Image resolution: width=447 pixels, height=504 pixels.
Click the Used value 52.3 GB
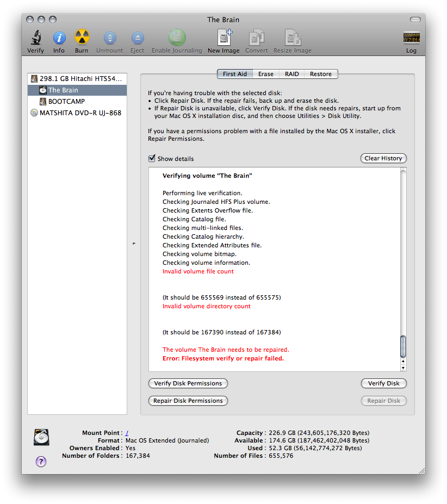click(x=315, y=448)
